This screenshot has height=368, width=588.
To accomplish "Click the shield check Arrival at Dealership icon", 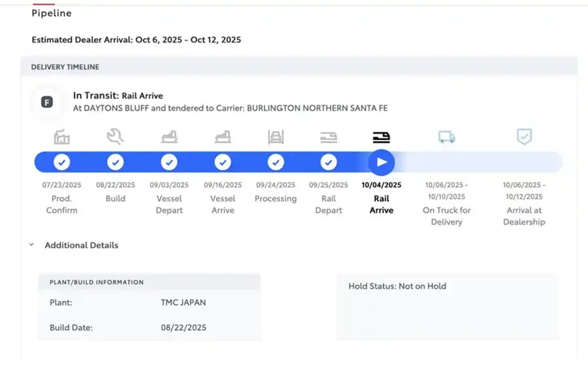I will (x=524, y=137).
